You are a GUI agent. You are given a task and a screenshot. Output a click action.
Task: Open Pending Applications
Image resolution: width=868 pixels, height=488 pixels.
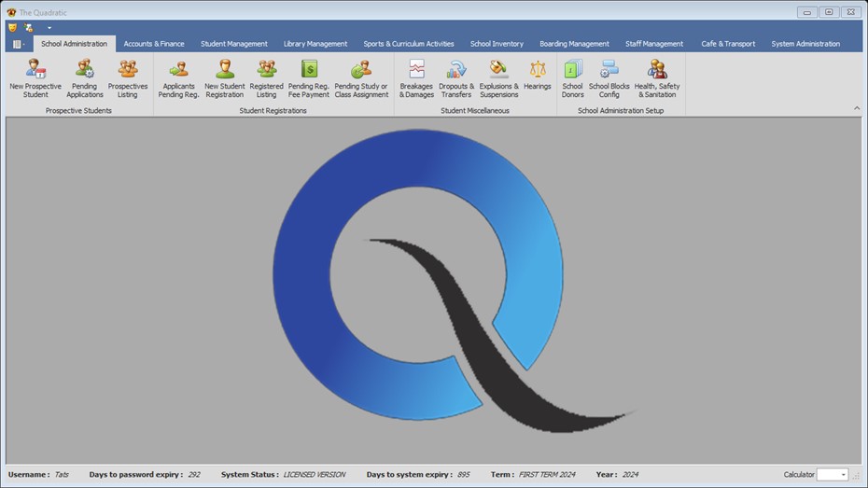tap(84, 78)
